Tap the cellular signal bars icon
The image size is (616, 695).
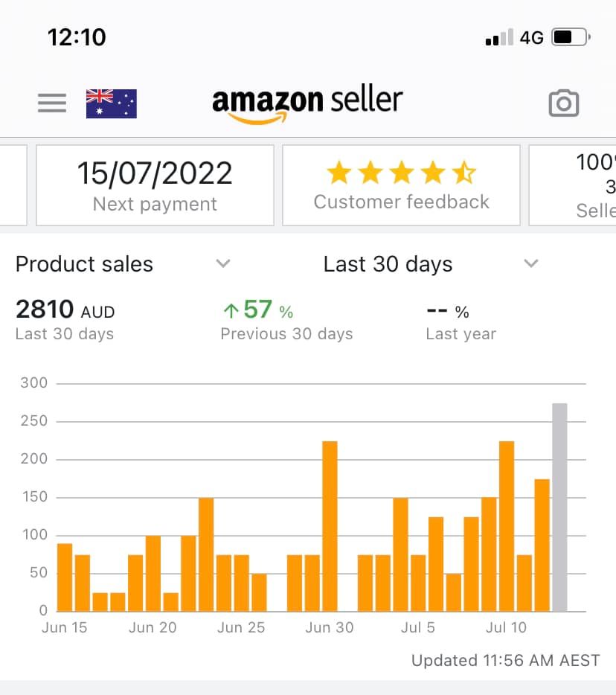click(x=499, y=37)
